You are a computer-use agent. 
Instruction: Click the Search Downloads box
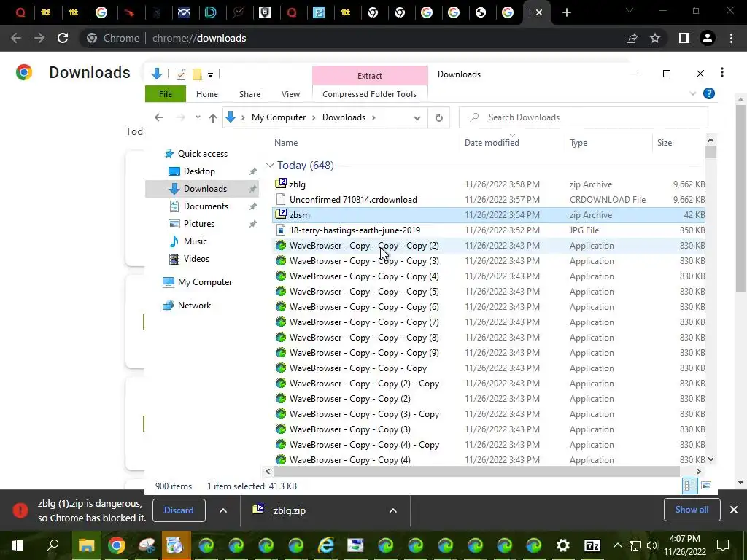coord(583,117)
